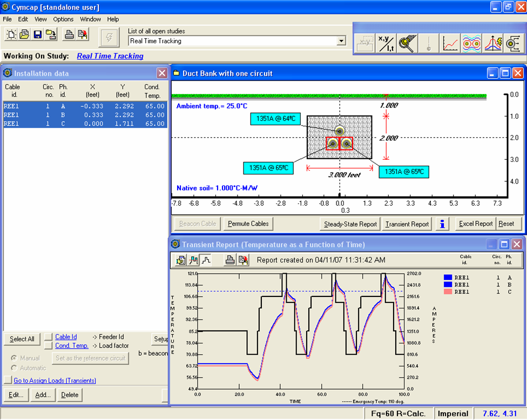Click the save (floppy disk) icon
The height and width of the screenshot is (420, 527).
click(38, 35)
